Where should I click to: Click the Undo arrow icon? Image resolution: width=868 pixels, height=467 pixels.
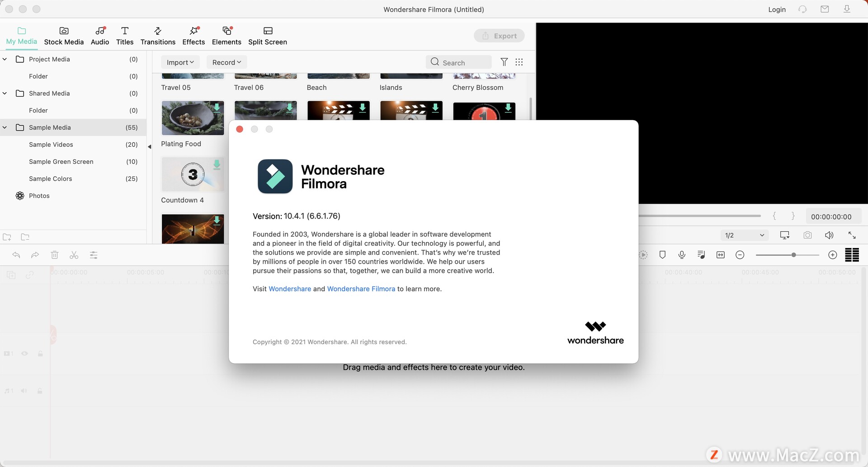pos(16,255)
